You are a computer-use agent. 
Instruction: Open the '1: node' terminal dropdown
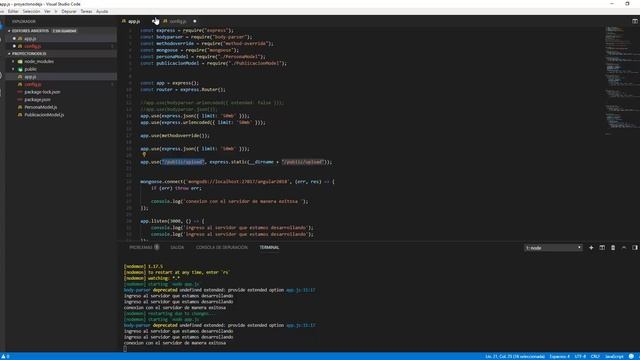(x=553, y=248)
